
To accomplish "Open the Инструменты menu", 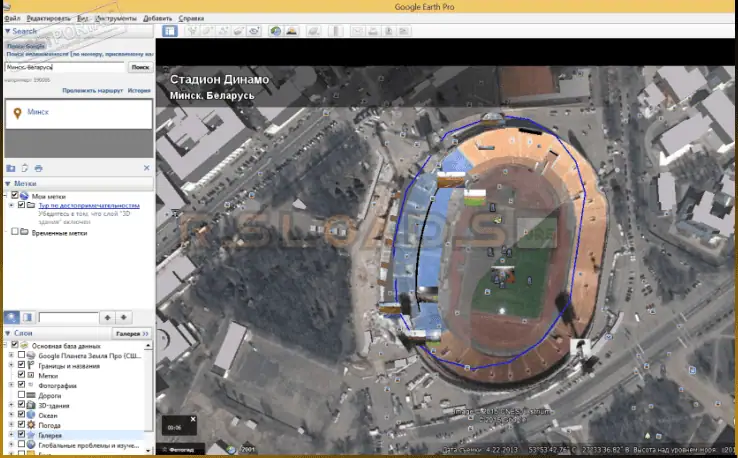I will [115, 18].
